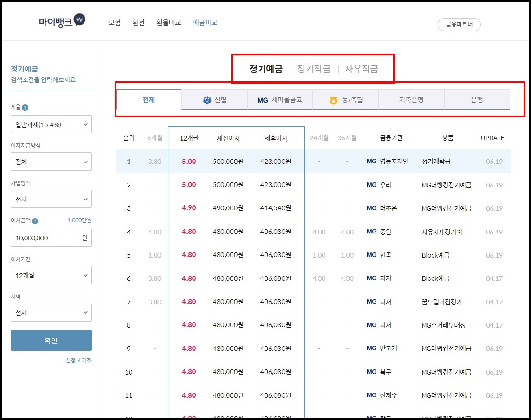
Task: Select the 농/축협 institution tab
Action: pos(346,100)
